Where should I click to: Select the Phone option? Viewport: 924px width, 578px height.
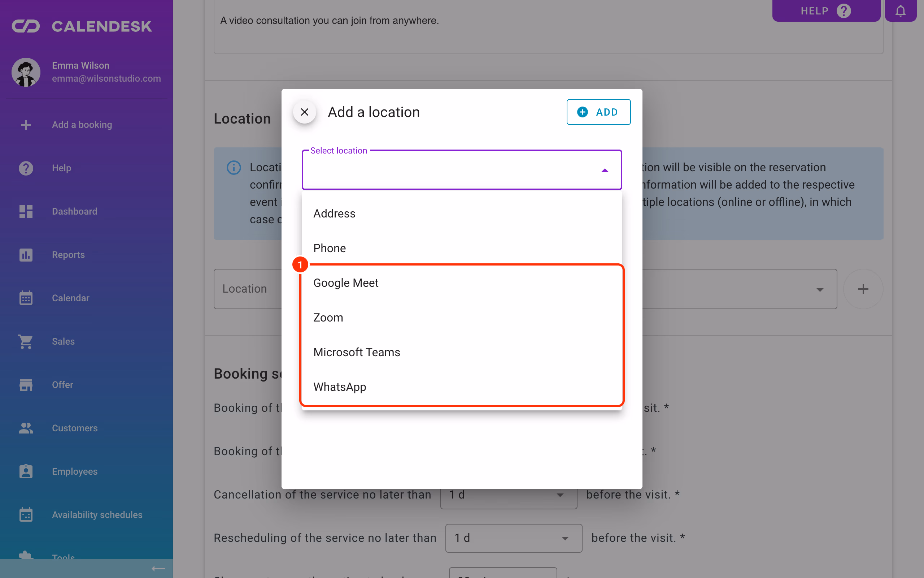462,248
